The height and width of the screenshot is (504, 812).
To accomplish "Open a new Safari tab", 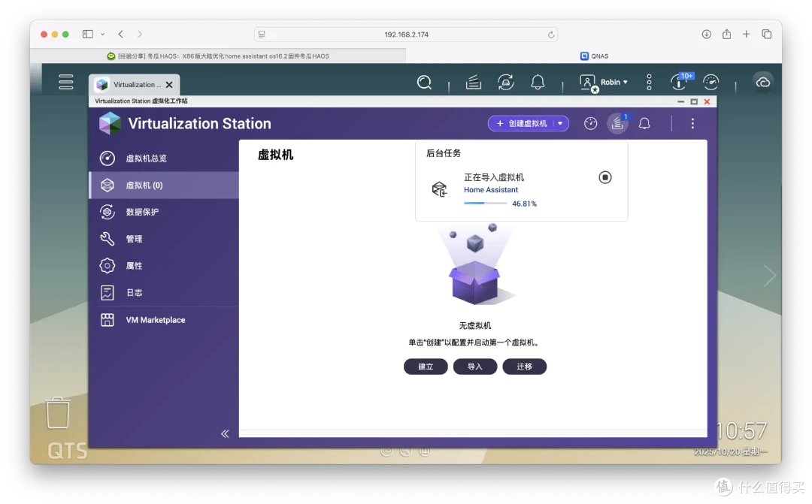I will coord(747,34).
